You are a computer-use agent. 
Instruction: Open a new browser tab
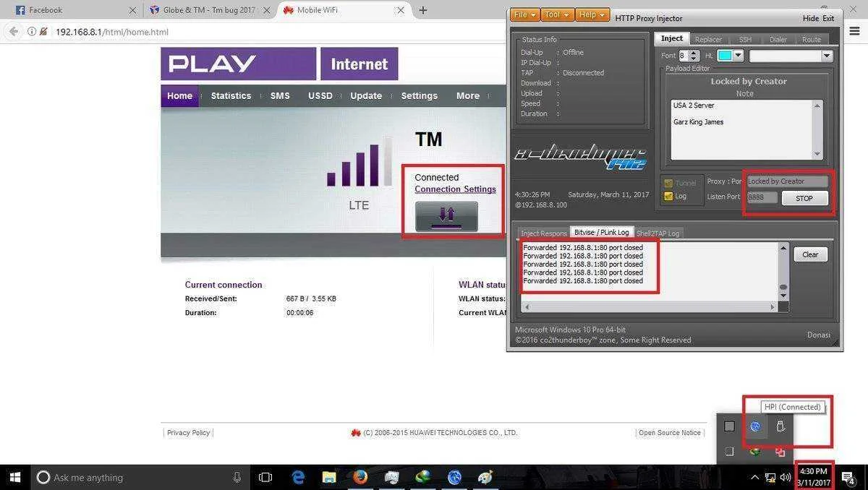coord(423,10)
